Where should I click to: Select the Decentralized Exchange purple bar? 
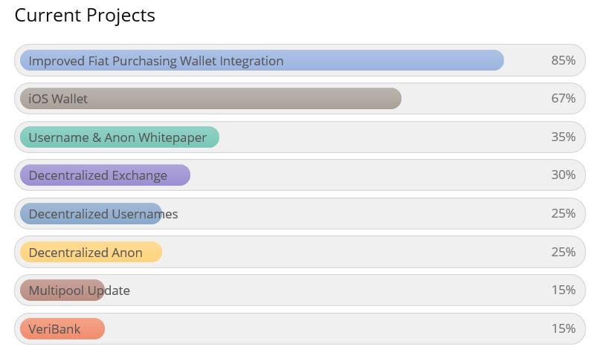[105, 175]
